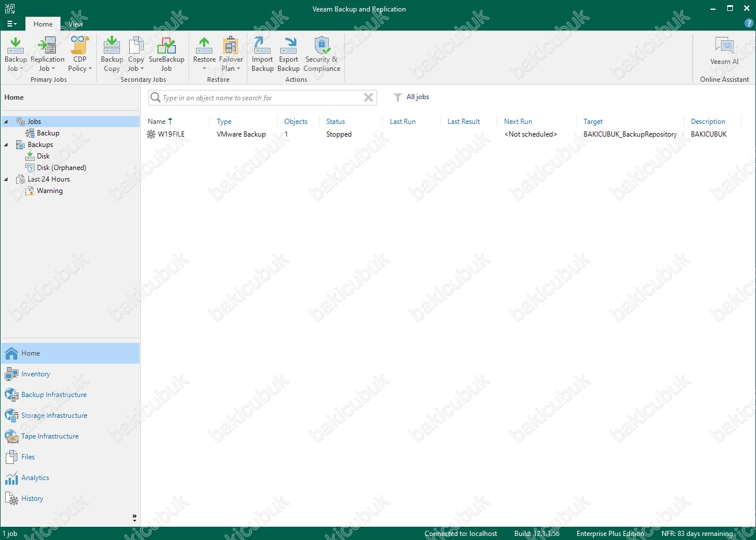
Task: Sort by the Type column header
Action: (224, 122)
